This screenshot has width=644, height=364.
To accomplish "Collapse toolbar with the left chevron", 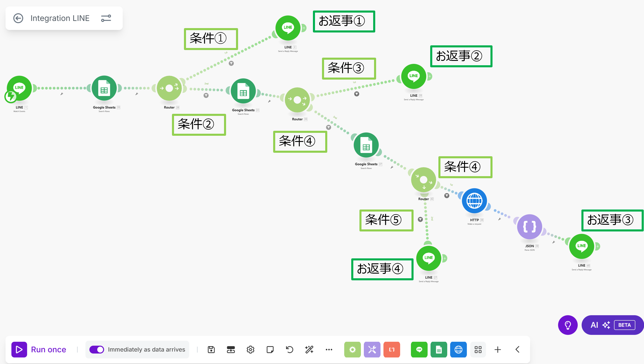I will pos(517,349).
